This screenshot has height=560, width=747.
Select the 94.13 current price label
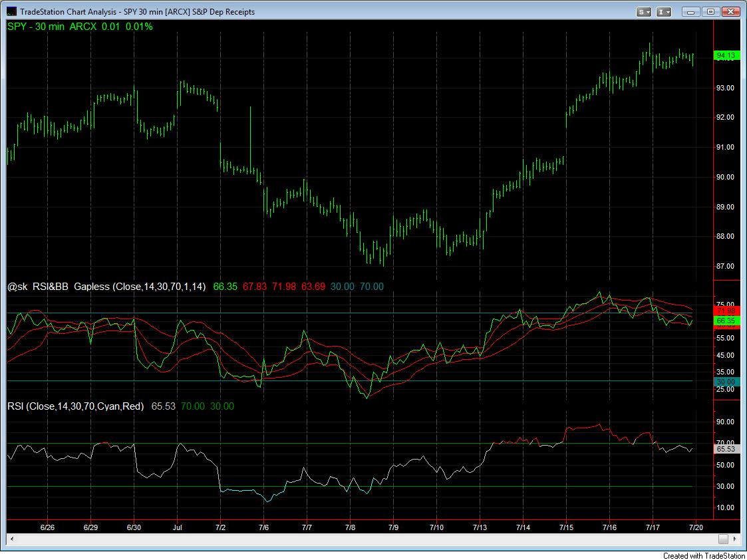[x=726, y=56]
